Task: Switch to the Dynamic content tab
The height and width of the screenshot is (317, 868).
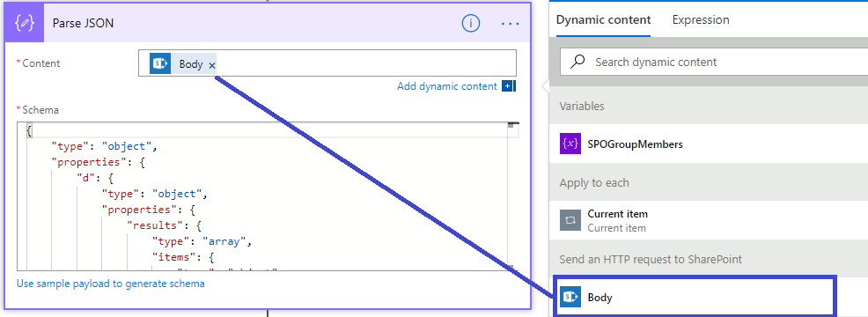Action: (x=603, y=20)
